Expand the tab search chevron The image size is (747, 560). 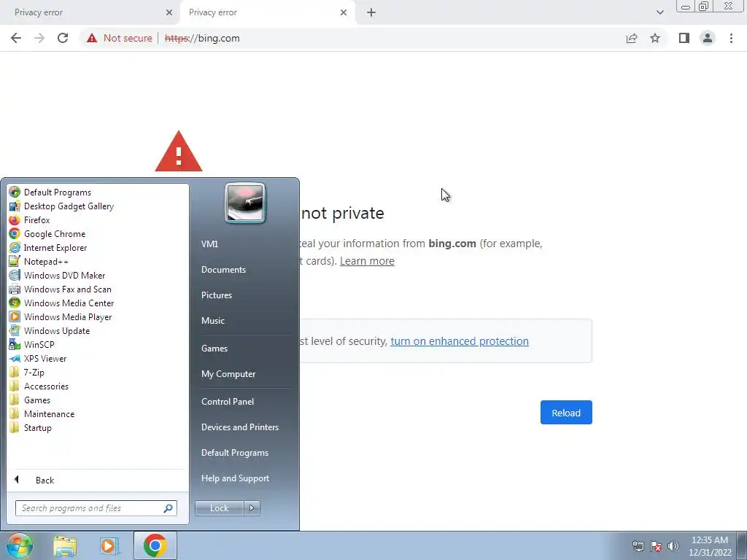pos(659,13)
